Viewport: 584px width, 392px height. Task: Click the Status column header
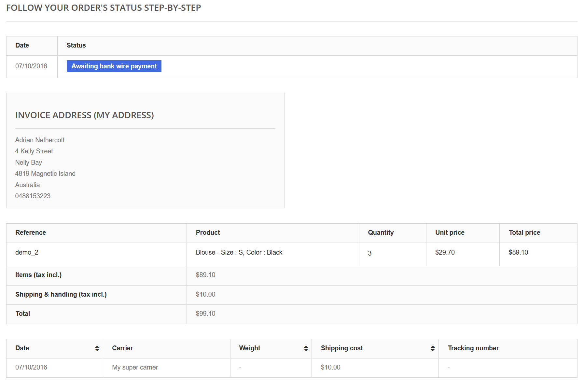point(76,45)
